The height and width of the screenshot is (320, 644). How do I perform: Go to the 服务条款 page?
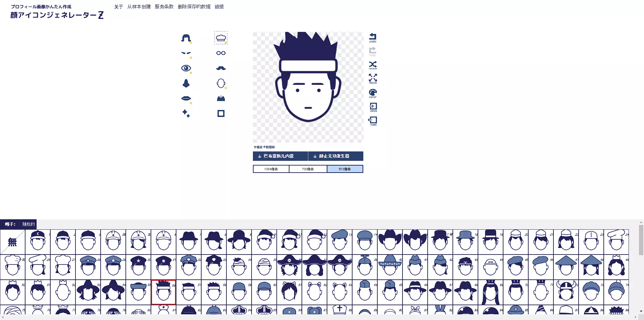(x=164, y=7)
